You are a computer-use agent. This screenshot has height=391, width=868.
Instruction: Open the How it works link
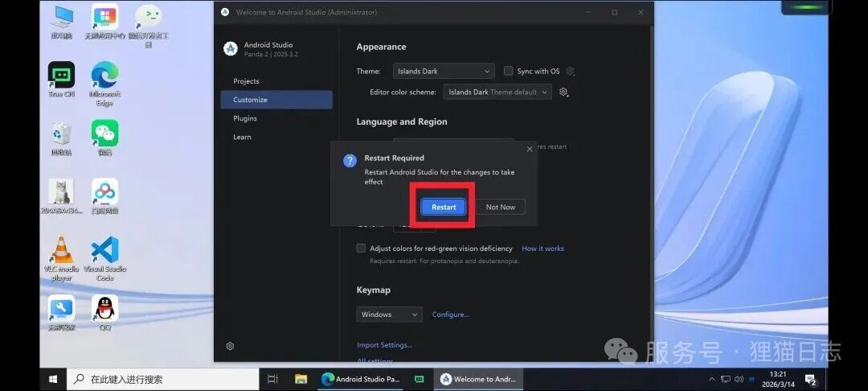click(x=542, y=249)
